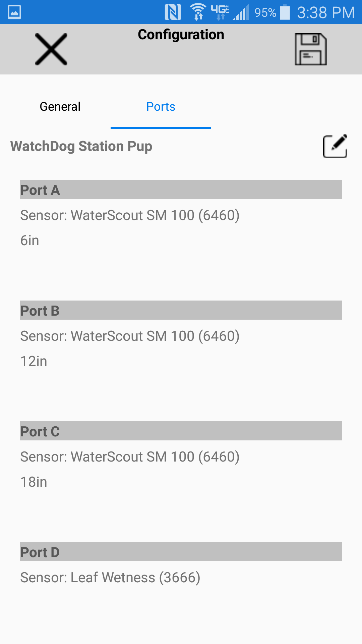This screenshot has width=362, height=644.
Task: Tap the WatchDog Station Pup title
Action: [x=81, y=146]
